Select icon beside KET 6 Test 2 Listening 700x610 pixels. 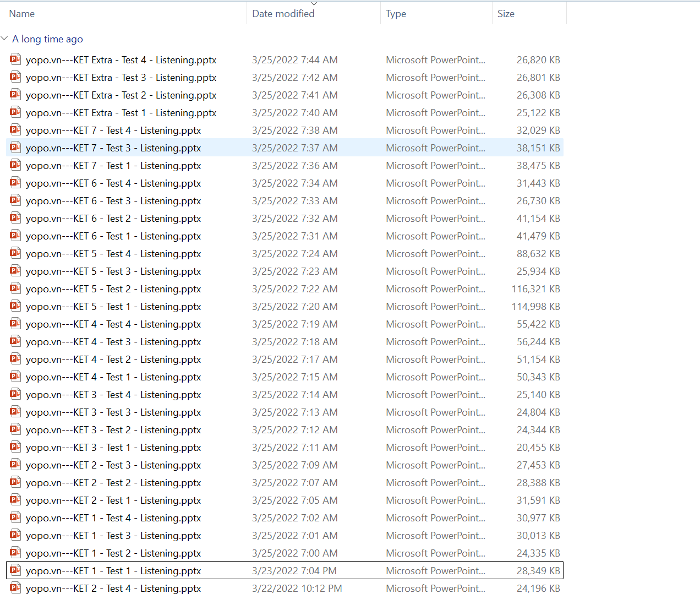(15, 218)
